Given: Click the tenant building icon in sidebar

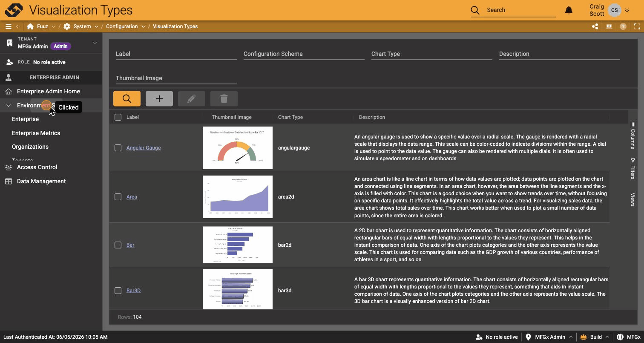Looking at the screenshot, I should pos(10,43).
